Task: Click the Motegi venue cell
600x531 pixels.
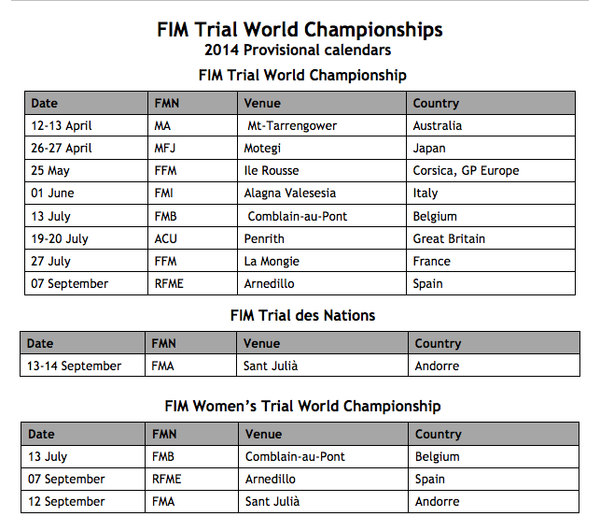Action: (322, 148)
